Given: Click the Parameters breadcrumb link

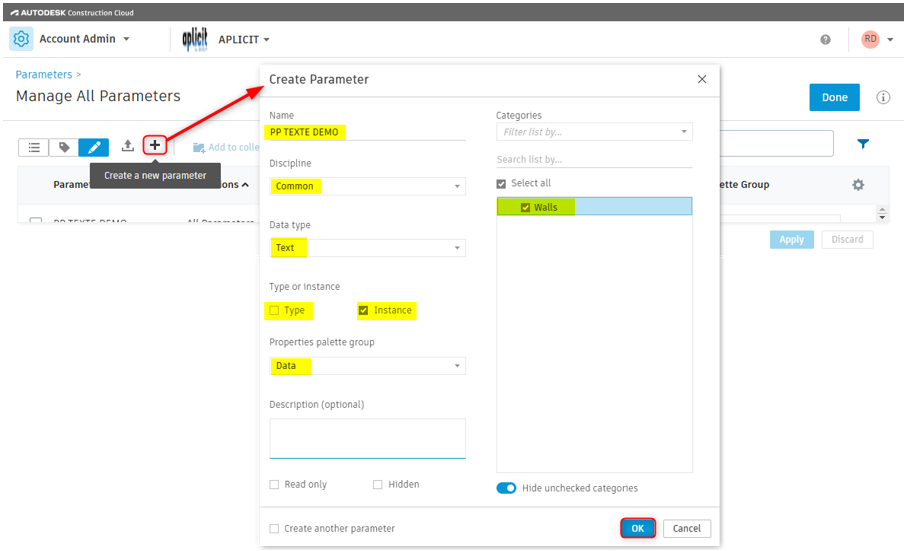Looking at the screenshot, I should coord(44,74).
